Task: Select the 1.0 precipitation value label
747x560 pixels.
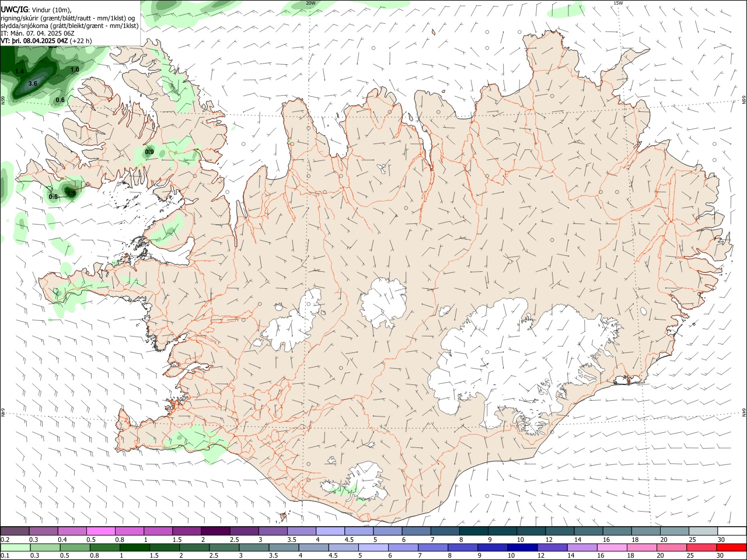Action: 75,69
